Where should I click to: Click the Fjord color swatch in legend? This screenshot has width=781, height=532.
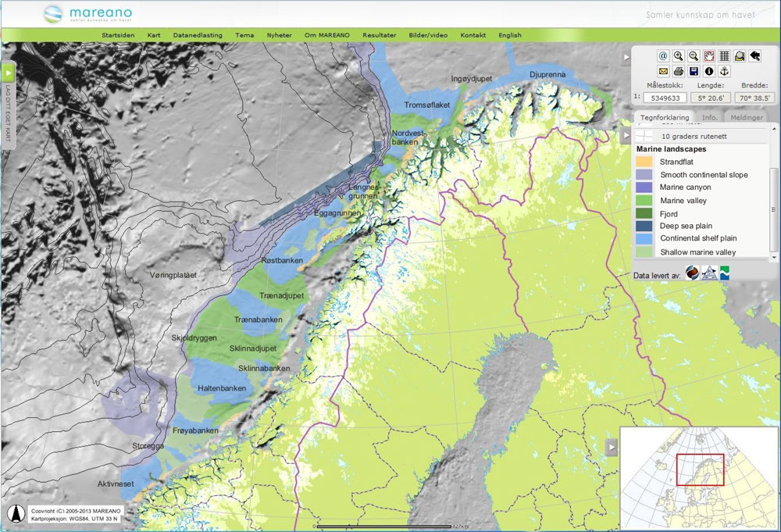click(644, 213)
